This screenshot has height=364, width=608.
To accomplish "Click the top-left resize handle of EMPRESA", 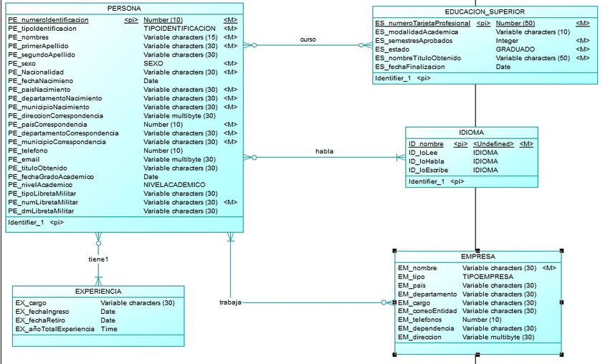I will tap(395, 251).
